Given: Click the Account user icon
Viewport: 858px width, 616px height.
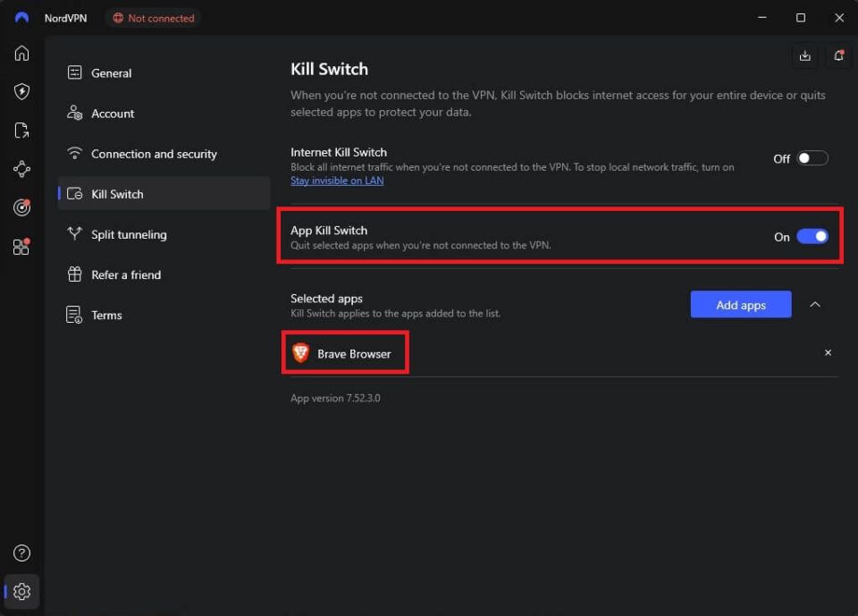Looking at the screenshot, I should pyautogui.click(x=75, y=113).
